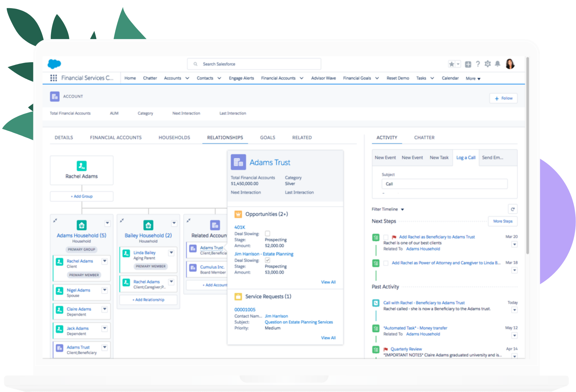
Task: Open the Accounts nav dropdown arrow
Action: pos(187,78)
